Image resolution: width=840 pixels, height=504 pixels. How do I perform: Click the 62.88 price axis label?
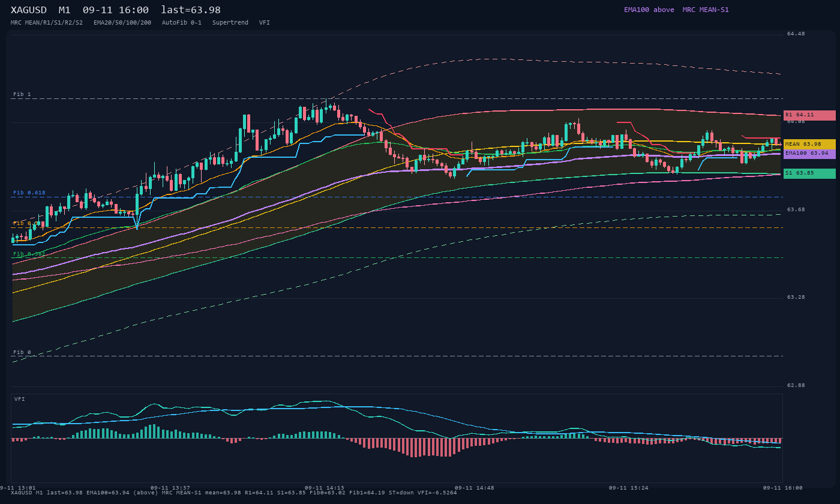pyautogui.click(x=796, y=386)
